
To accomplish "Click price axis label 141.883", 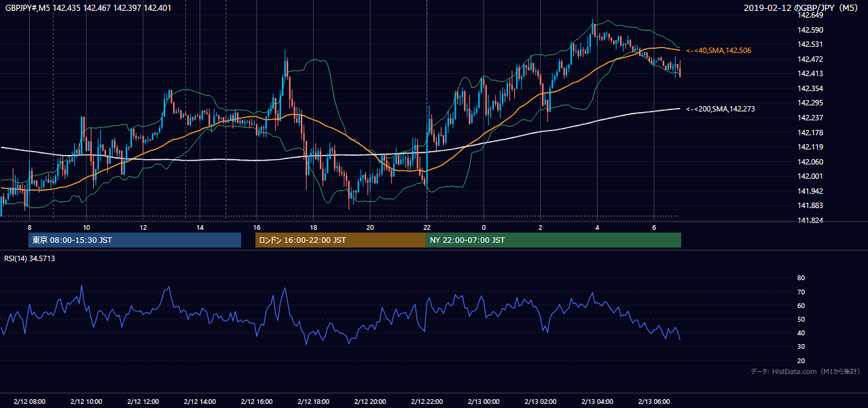I will 810,205.
